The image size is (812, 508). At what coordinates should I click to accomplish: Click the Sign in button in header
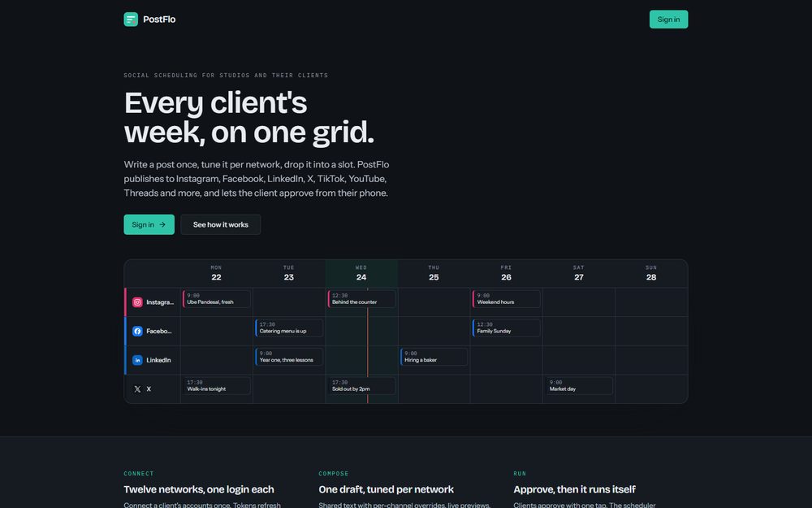tap(668, 20)
